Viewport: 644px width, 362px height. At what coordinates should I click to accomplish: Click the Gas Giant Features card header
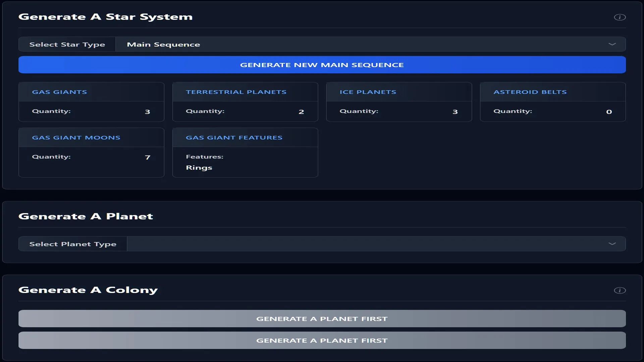(234, 137)
